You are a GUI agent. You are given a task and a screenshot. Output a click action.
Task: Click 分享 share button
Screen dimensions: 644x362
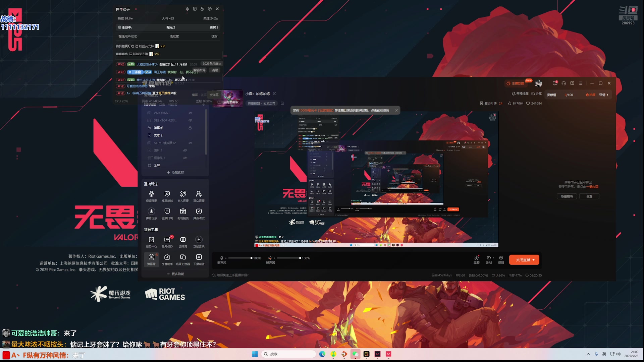point(537,94)
